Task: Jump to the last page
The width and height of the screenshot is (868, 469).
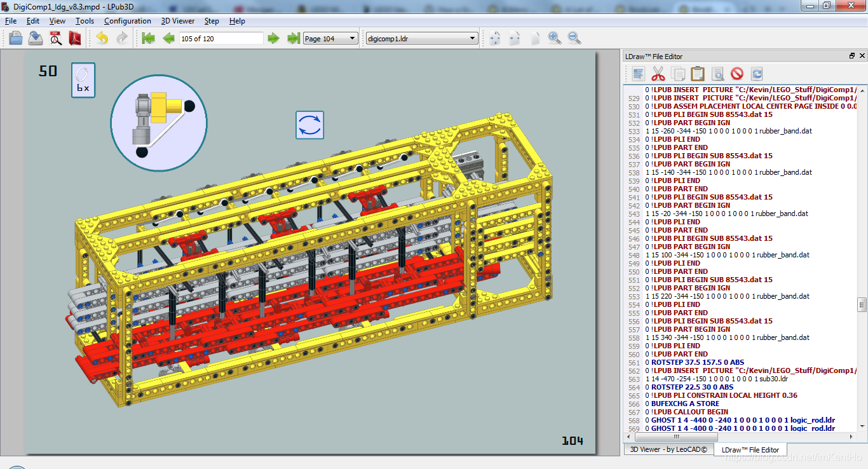Action: pyautogui.click(x=293, y=38)
